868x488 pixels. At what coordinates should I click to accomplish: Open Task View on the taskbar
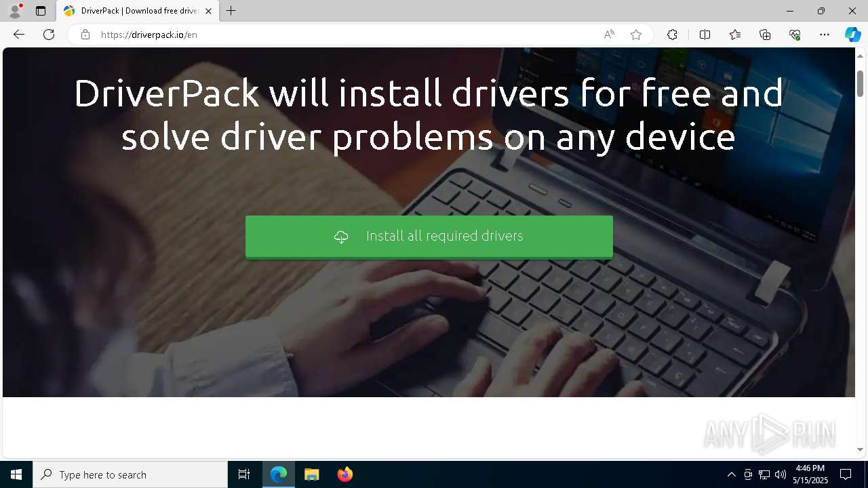tap(244, 474)
